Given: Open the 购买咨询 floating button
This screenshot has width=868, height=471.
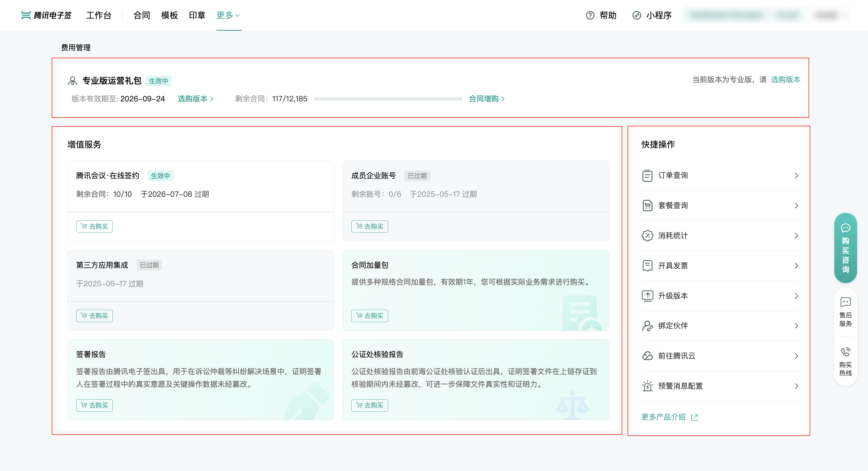Looking at the screenshot, I should [x=845, y=248].
